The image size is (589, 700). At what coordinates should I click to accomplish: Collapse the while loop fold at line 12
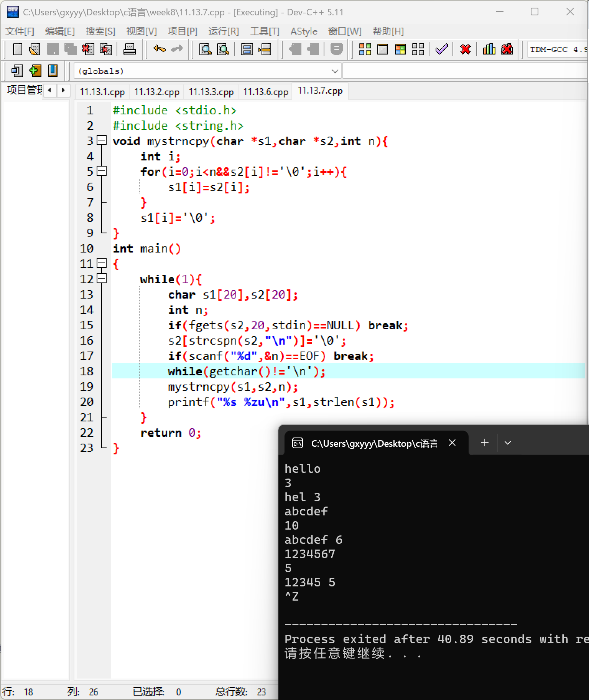[x=102, y=279]
